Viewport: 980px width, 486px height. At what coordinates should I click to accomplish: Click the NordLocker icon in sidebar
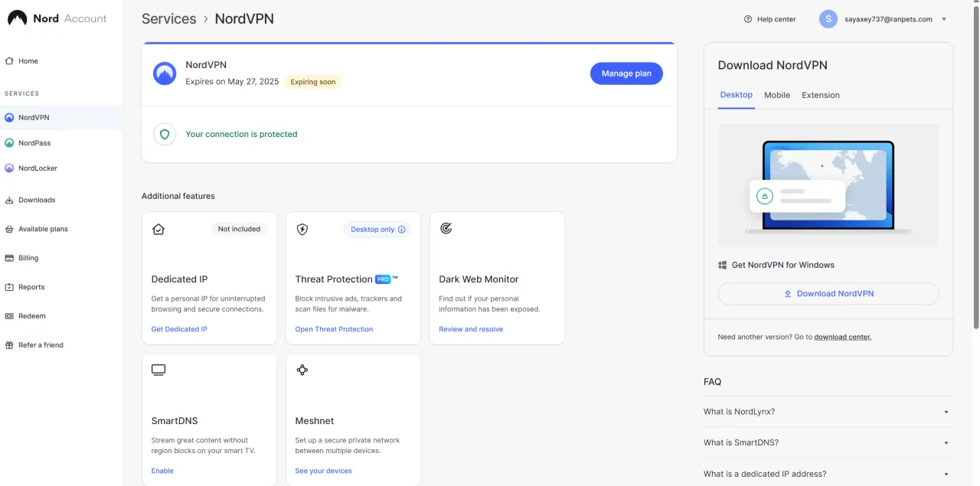click(x=9, y=168)
